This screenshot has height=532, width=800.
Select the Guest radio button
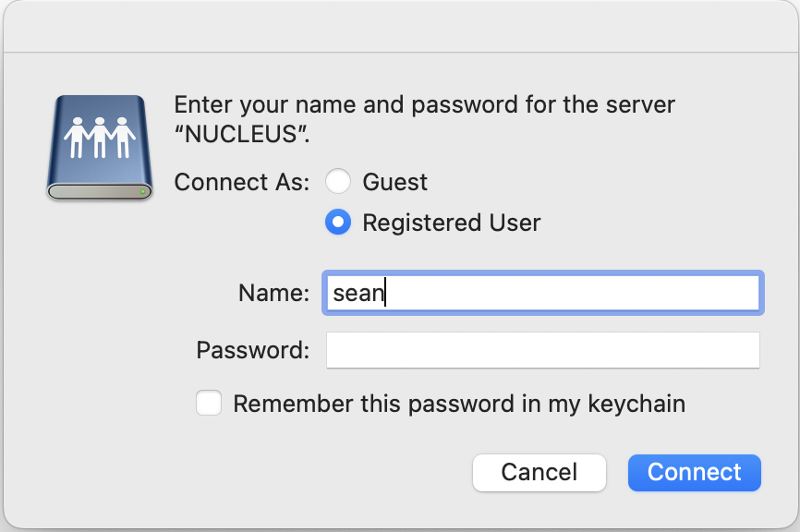coord(338,182)
